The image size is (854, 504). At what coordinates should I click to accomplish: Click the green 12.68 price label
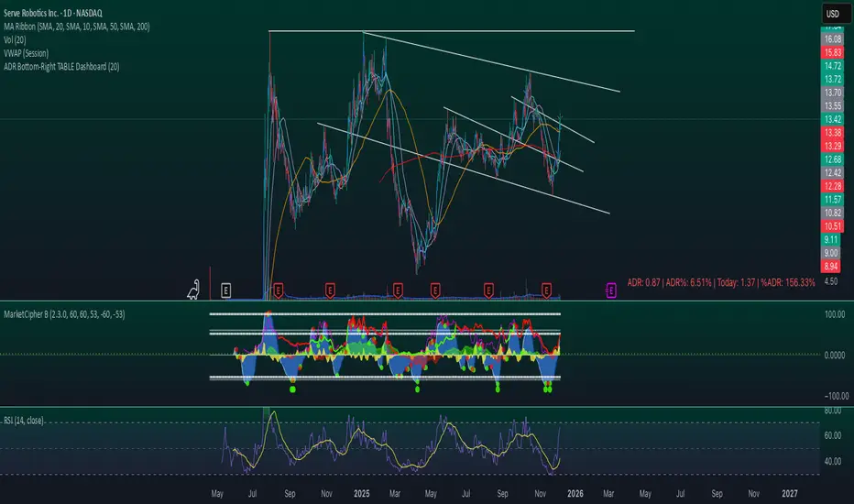(832, 159)
